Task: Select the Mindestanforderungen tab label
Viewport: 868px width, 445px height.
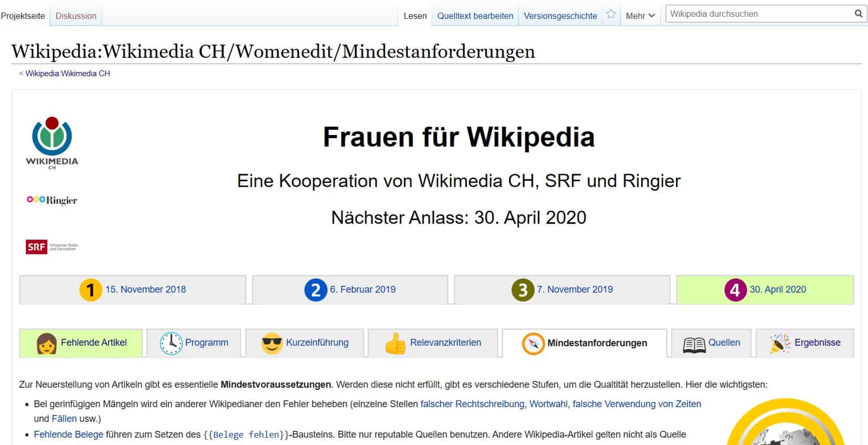Action: [x=597, y=343]
